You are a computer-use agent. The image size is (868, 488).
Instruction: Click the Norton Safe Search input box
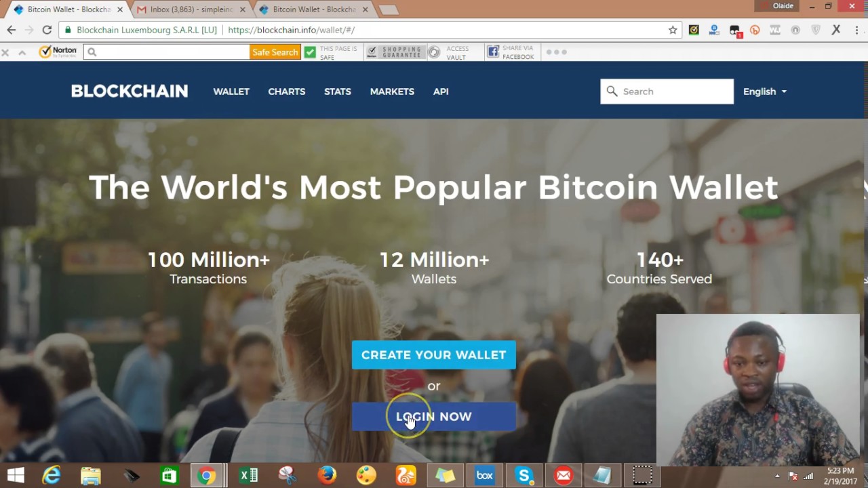click(x=167, y=52)
